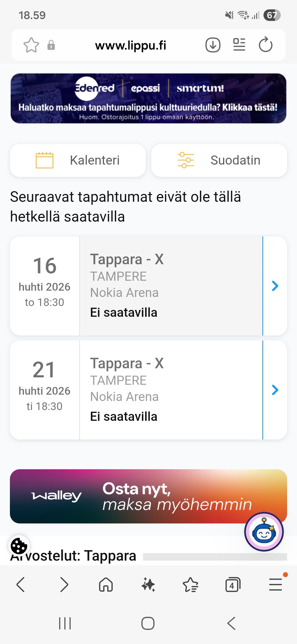Go forward with browser toolbar arrow
This screenshot has height=644, width=297.
click(x=64, y=584)
